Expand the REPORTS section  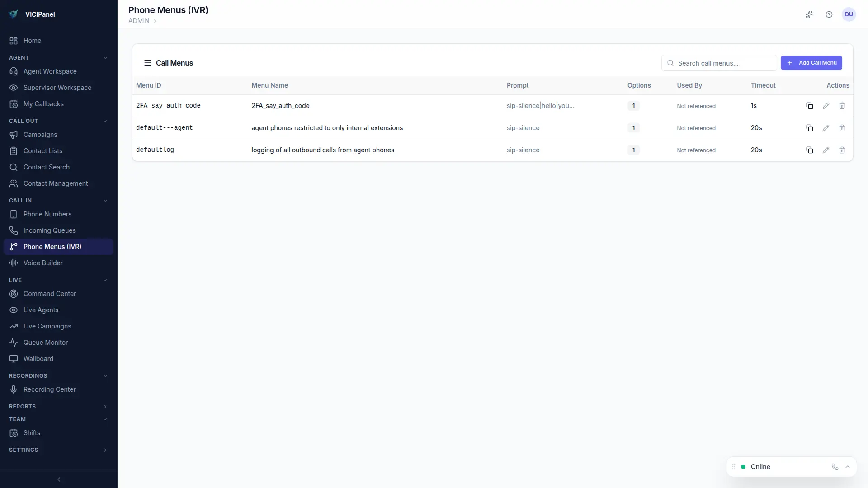coord(105,406)
